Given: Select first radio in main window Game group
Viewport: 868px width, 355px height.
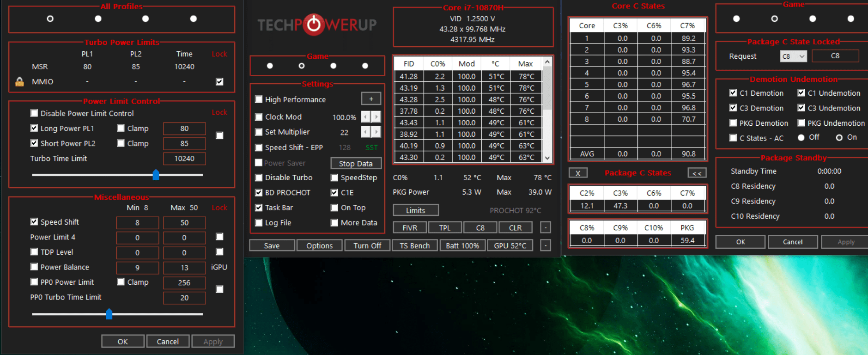Looking at the screenshot, I should [270, 66].
